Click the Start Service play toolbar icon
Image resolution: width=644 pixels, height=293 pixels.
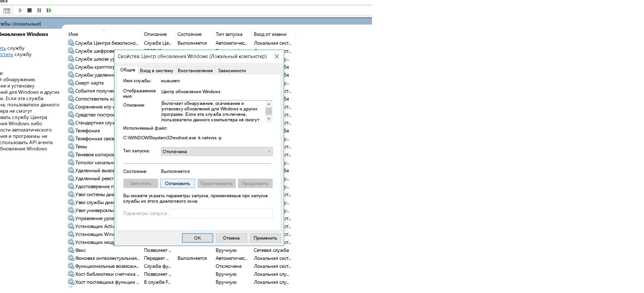point(20,10)
